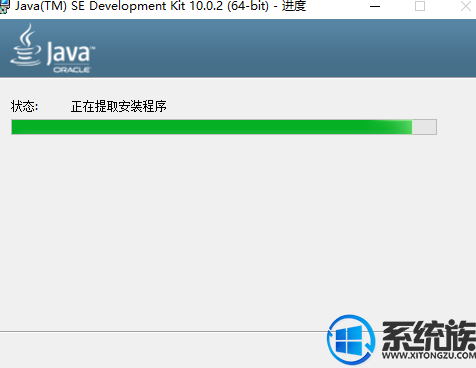
Task: Click the installer icon in title bar
Action: [x=4, y=6]
